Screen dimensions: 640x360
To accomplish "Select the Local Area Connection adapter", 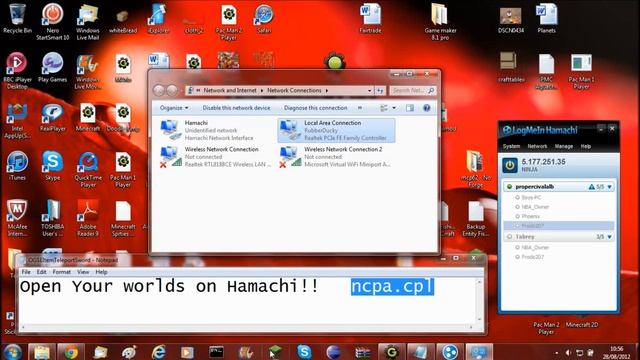I will tap(336, 130).
